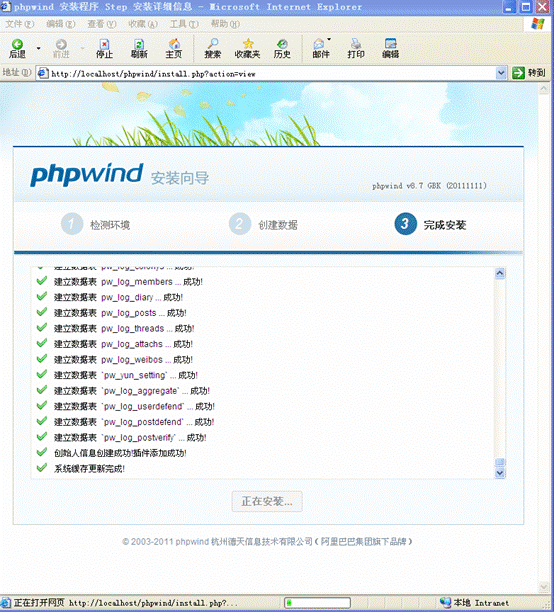Click checkmark beside pw_log_diary row

pos(41,296)
